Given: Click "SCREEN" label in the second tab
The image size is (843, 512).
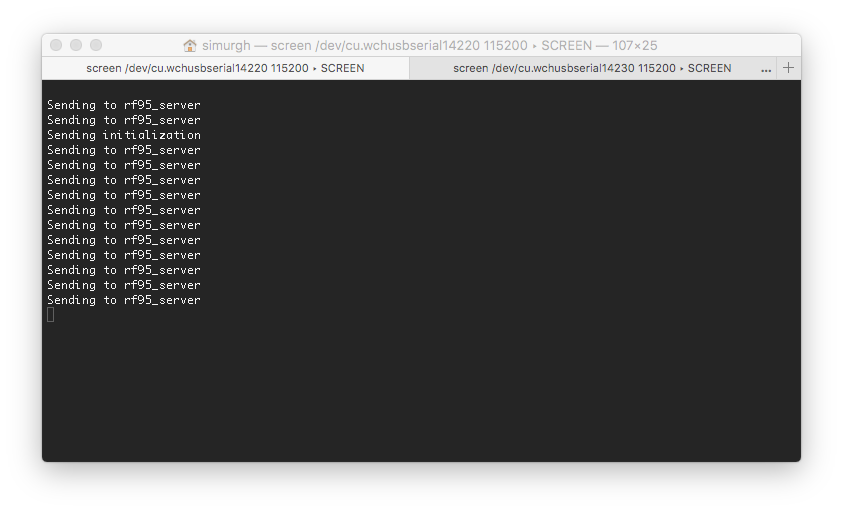Looking at the screenshot, I should (710, 68).
